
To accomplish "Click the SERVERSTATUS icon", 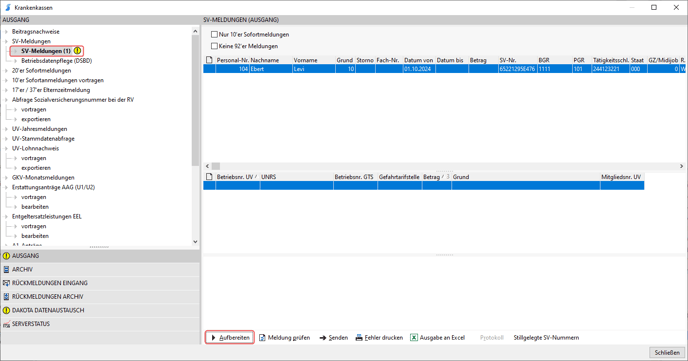I will pos(6,324).
